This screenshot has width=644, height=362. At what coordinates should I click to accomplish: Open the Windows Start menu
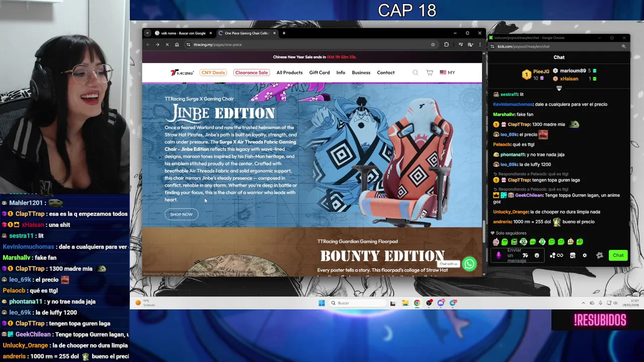point(321,303)
